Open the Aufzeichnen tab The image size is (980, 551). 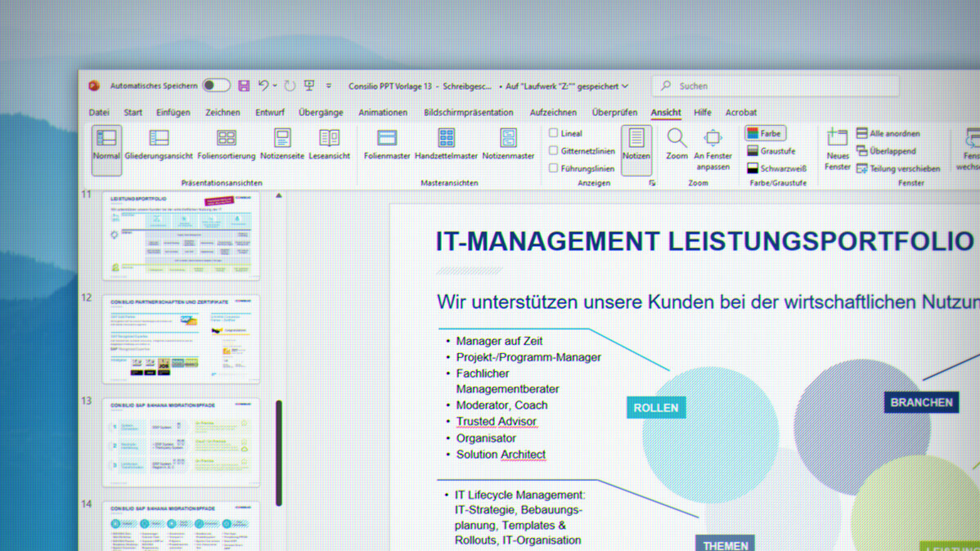[x=553, y=113]
